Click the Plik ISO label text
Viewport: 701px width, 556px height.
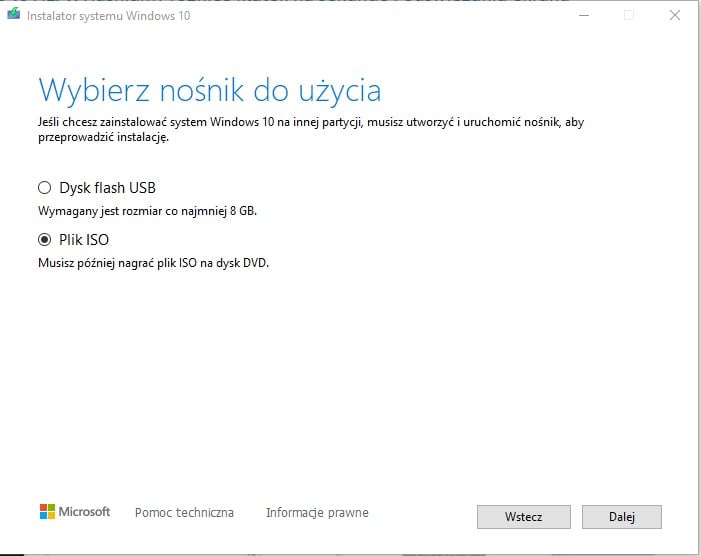click(x=84, y=240)
